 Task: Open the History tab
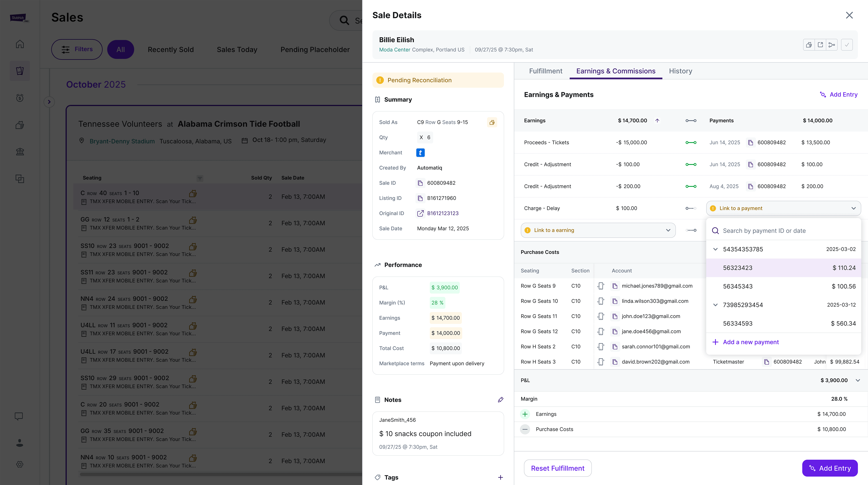tap(680, 71)
